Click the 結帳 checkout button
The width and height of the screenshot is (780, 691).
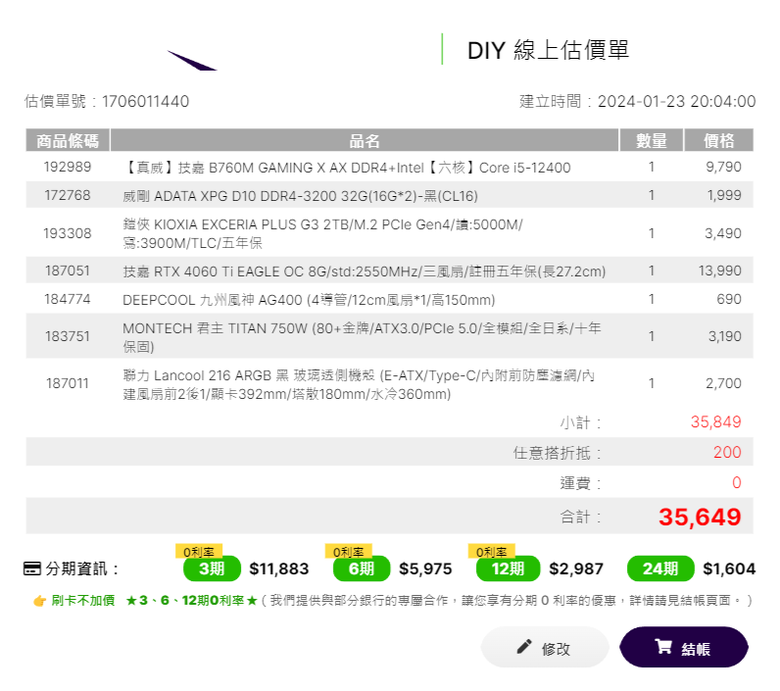(x=683, y=647)
